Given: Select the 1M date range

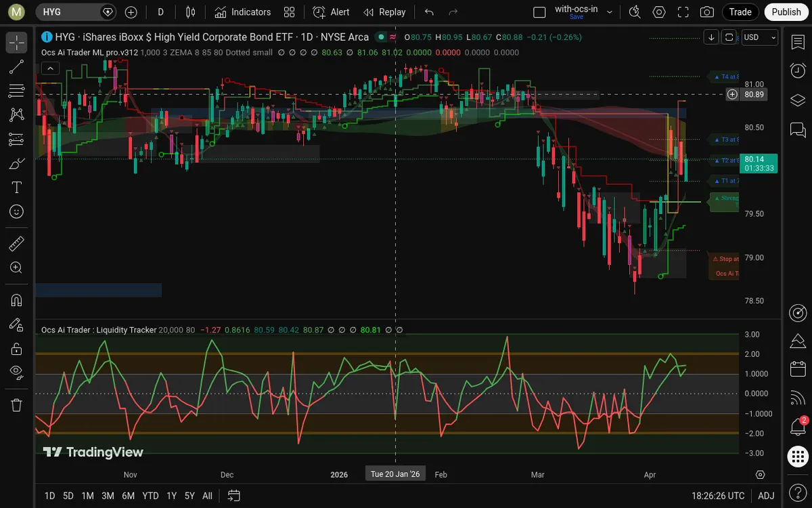Looking at the screenshot, I should (x=87, y=496).
